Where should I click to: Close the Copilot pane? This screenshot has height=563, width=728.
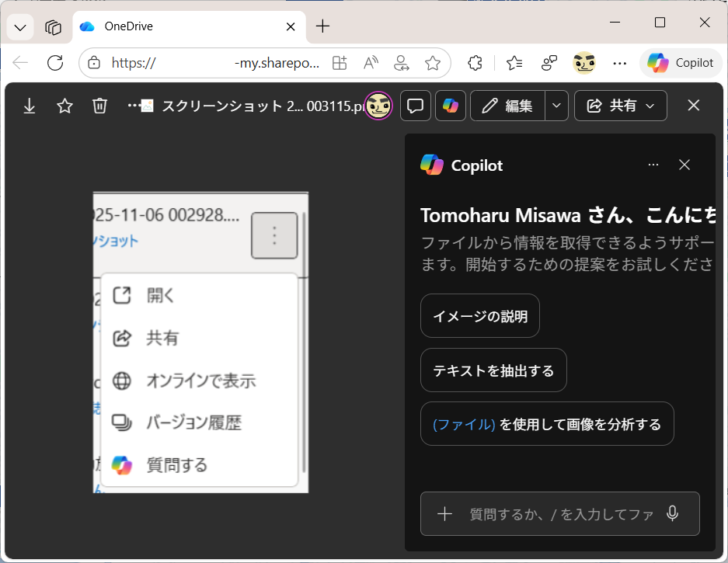tap(684, 165)
